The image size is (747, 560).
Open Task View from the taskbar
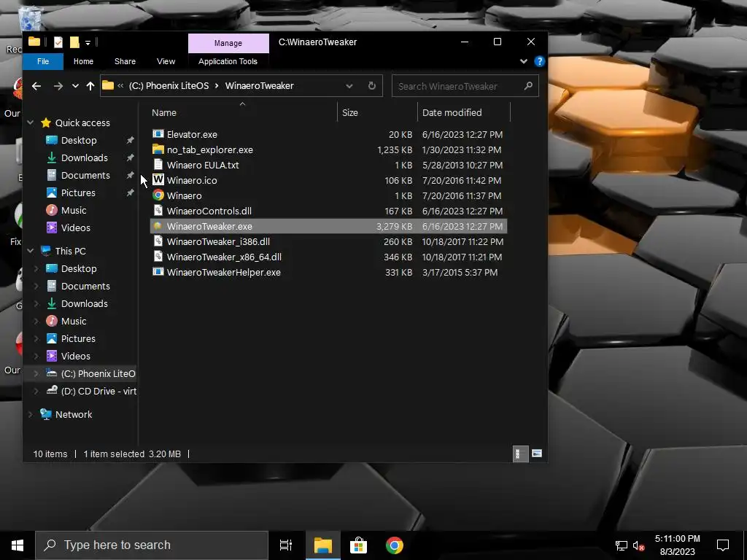coord(286,545)
